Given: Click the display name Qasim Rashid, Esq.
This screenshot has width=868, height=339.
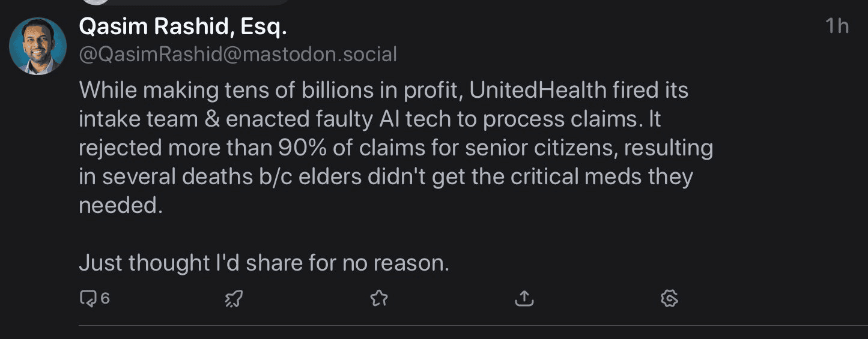Looking at the screenshot, I should point(183,26).
